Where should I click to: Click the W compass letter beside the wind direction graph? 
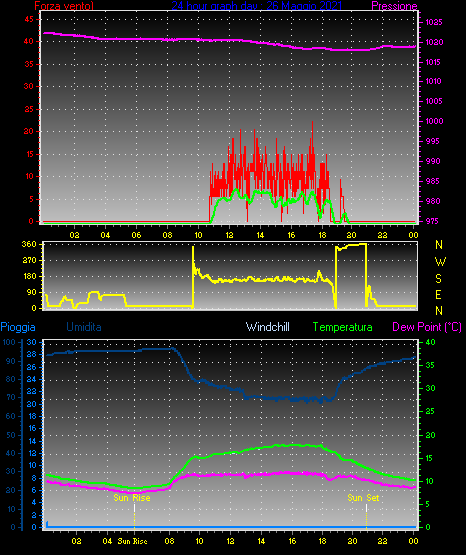pyautogui.click(x=440, y=262)
